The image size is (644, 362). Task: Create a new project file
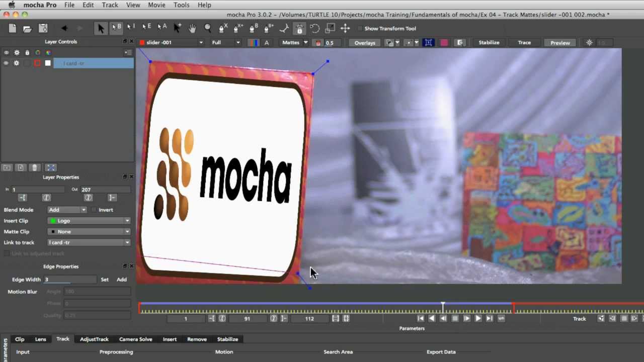(x=12, y=29)
